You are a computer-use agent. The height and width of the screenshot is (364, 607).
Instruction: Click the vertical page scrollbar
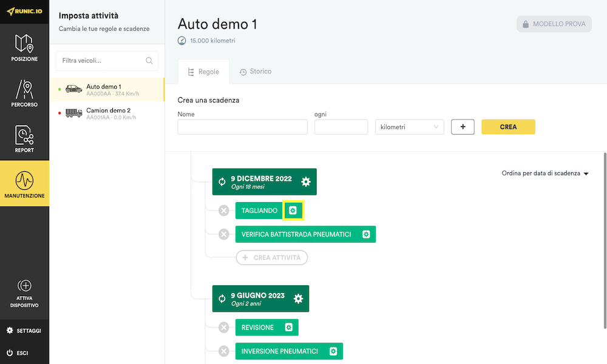pyautogui.click(x=605, y=241)
